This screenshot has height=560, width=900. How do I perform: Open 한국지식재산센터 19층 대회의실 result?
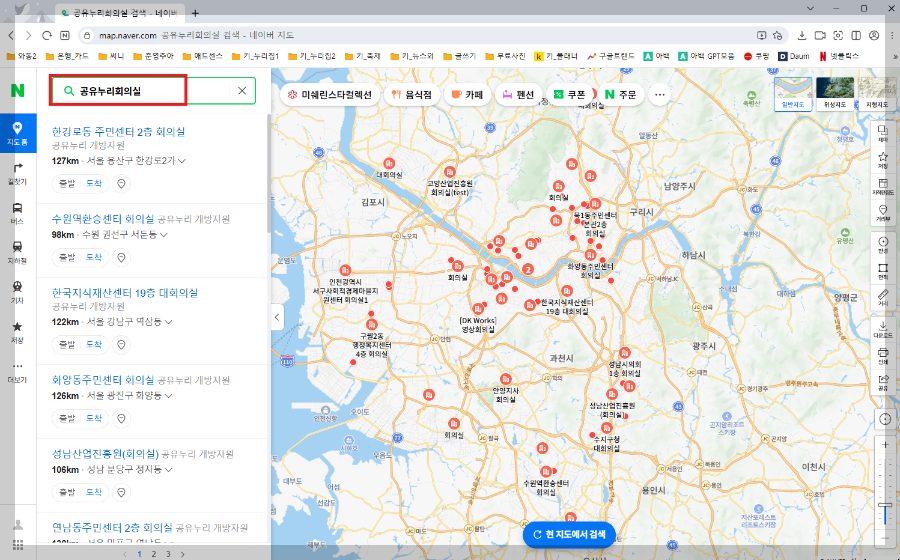125,293
